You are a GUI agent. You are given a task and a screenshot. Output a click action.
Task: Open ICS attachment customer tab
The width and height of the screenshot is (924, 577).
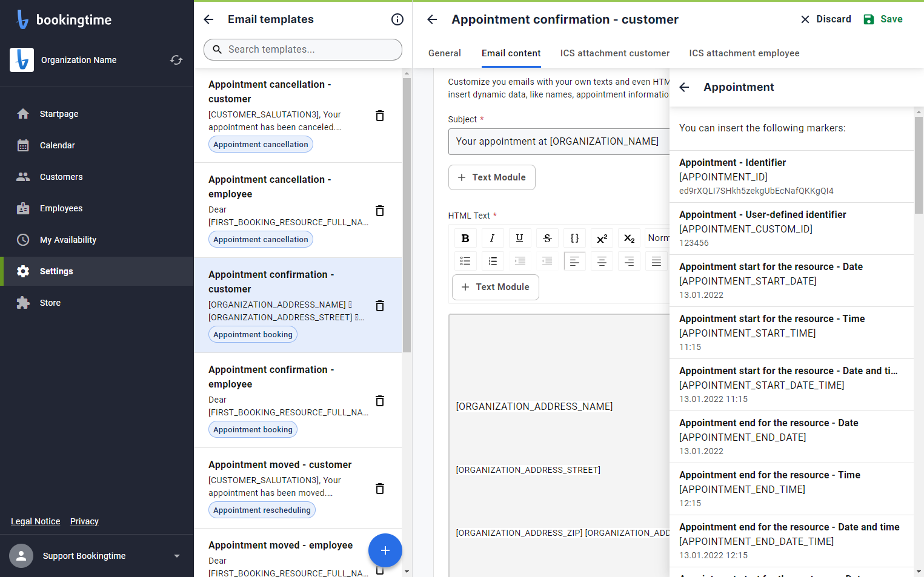[615, 53]
